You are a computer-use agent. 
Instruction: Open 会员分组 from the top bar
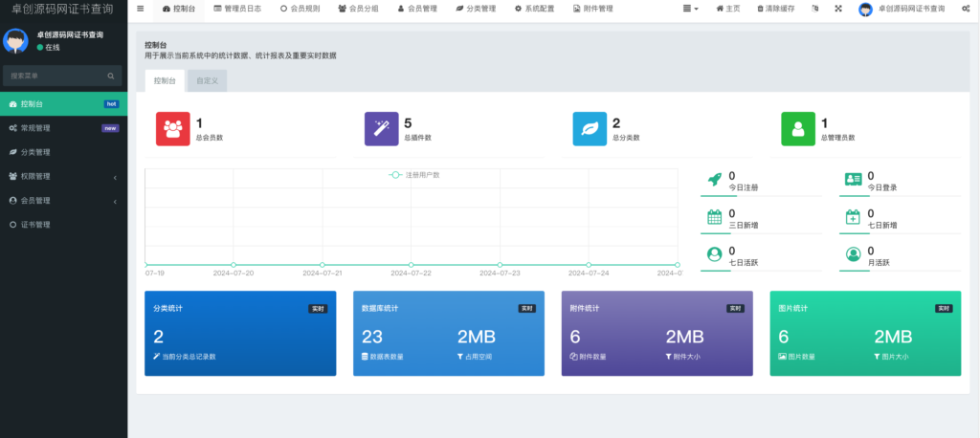[x=358, y=9]
